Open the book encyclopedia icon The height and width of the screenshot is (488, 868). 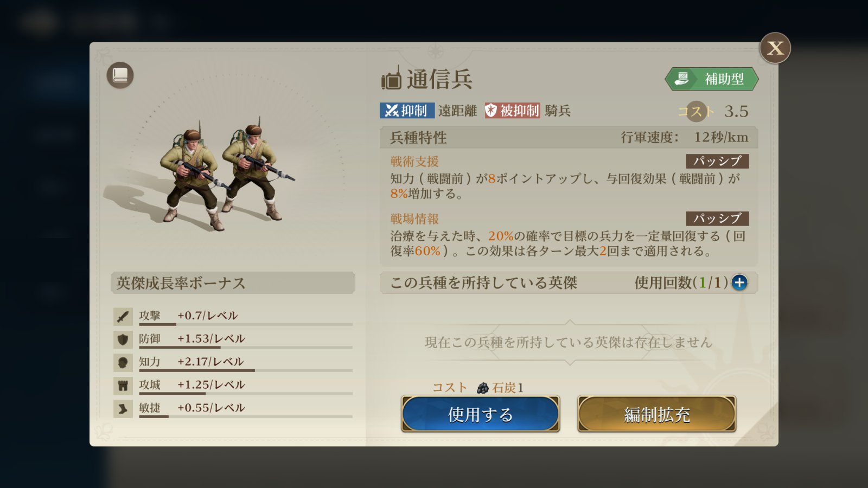(120, 75)
